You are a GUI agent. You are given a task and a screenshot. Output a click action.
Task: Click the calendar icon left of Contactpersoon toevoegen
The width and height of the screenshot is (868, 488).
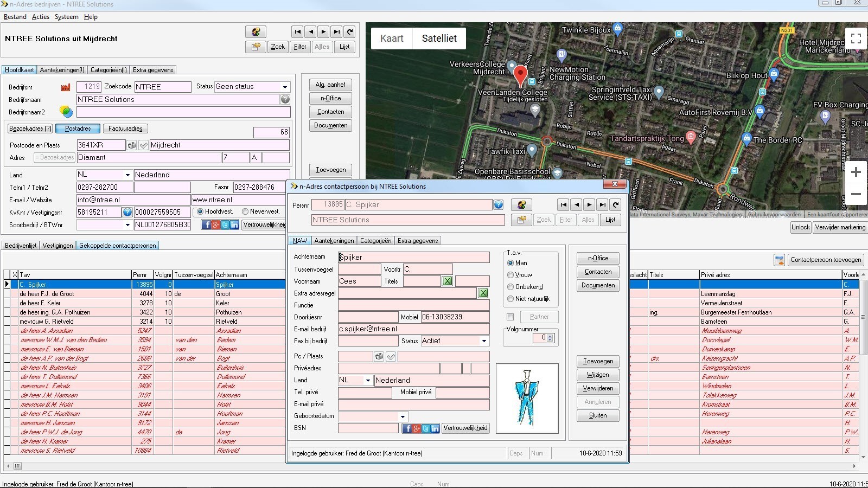click(779, 260)
